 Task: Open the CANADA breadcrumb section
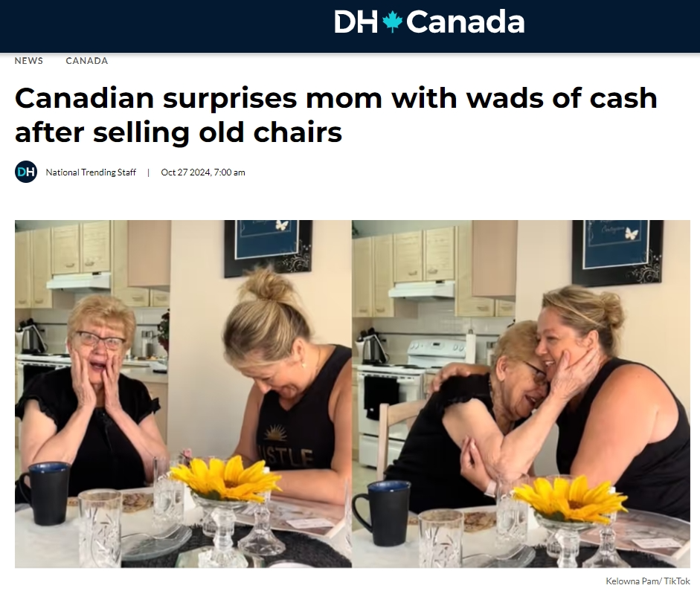[x=86, y=61]
